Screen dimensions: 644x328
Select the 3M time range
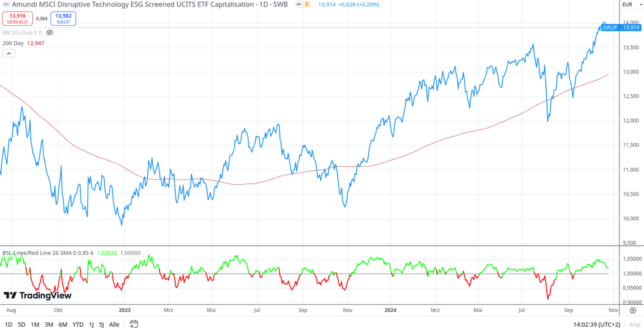[x=49, y=324]
